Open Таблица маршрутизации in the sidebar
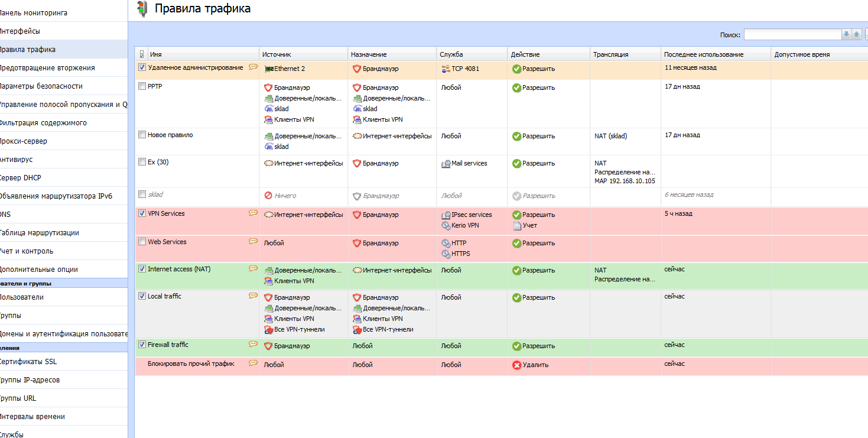Screen dimensions: 868x438 64,233
